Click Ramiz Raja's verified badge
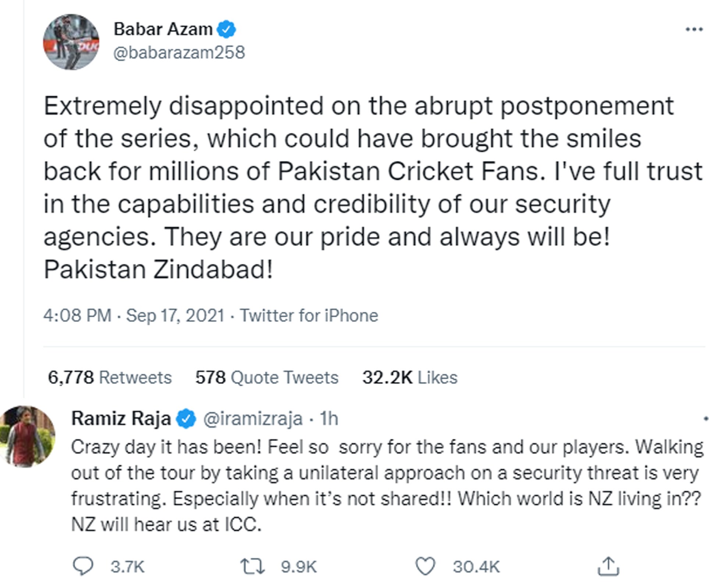 (x=186, y=419)
